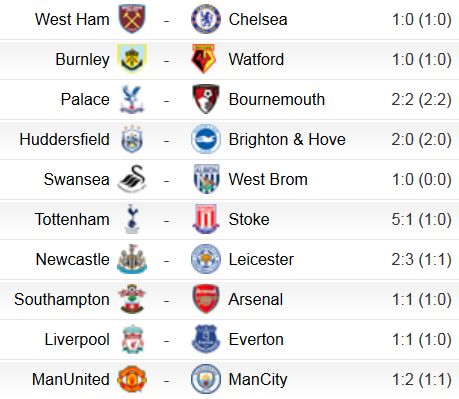The image size is (459, 399).
Task: Open the Liverpool team name link
Action: point(77,339)
